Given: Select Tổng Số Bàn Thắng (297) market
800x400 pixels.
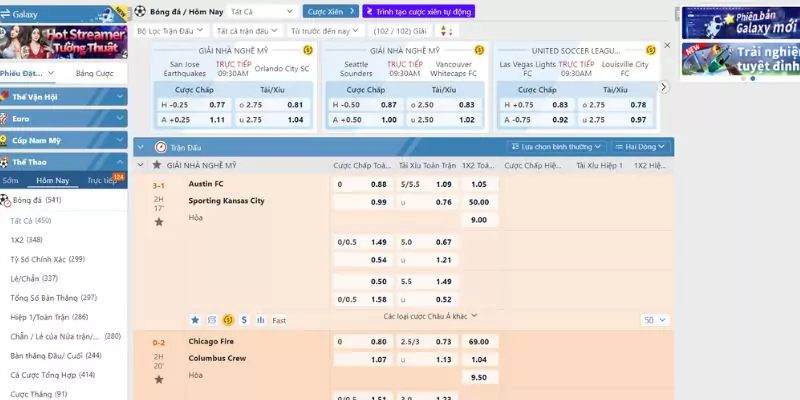Looking at the screenshot, I should [54, 298].
